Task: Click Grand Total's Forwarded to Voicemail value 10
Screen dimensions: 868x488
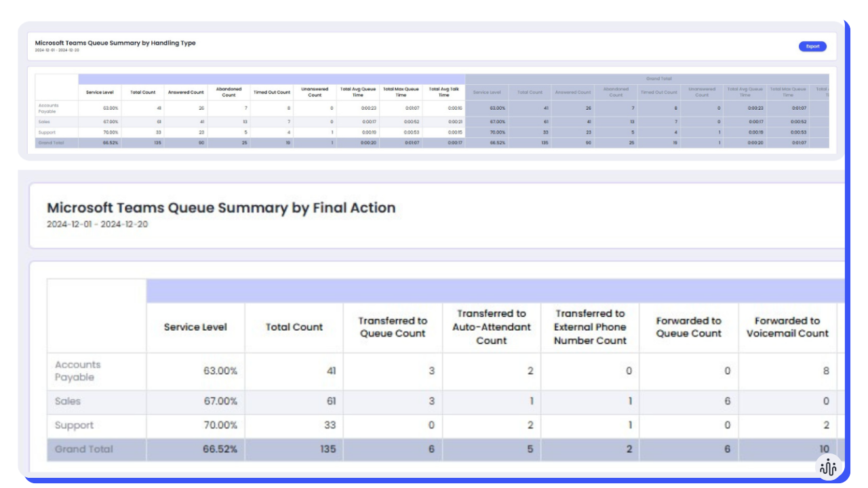Action: (824, 449)
